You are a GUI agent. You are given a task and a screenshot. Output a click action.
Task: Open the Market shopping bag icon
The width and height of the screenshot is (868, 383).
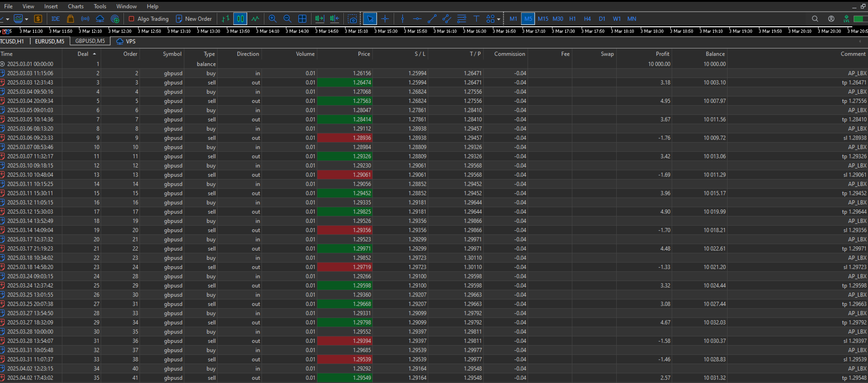tap(71, 19)
